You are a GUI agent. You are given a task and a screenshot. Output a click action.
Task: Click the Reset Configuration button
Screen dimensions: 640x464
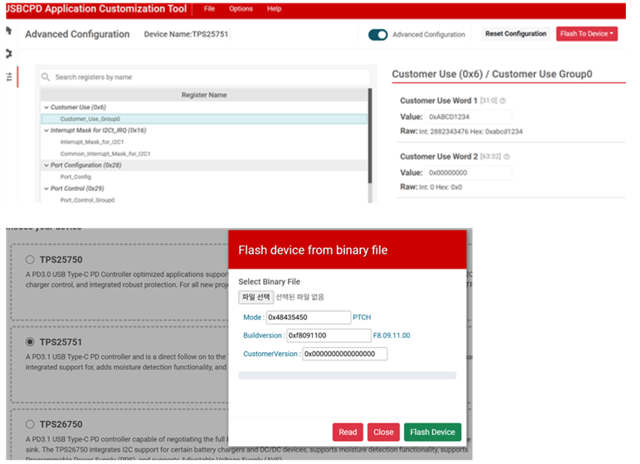516,34
